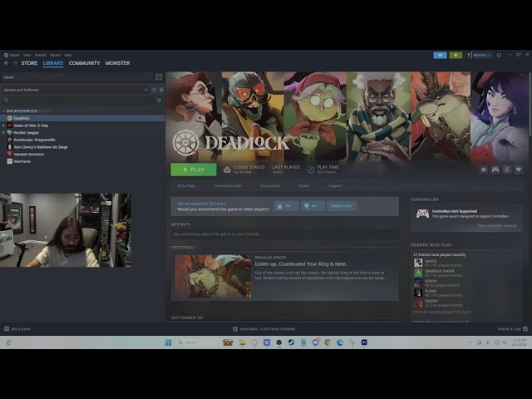Open the Monster account dropdown
Viewport: 532px width, 399px height.
pyautogui.click(x=482, y=55)
